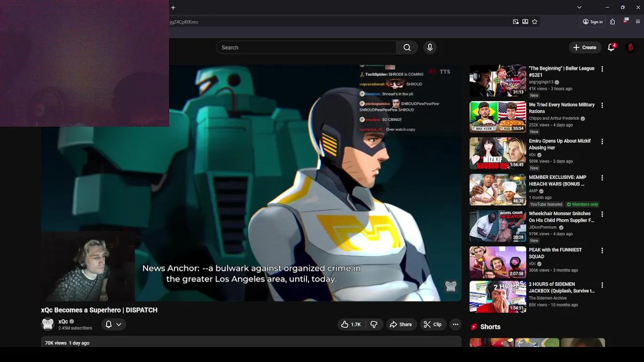Viewport: 644px width, 362px height.
Task: Open Emiru Opens Up About Mizkif thumbnail
Action: (x=498, y=153)
